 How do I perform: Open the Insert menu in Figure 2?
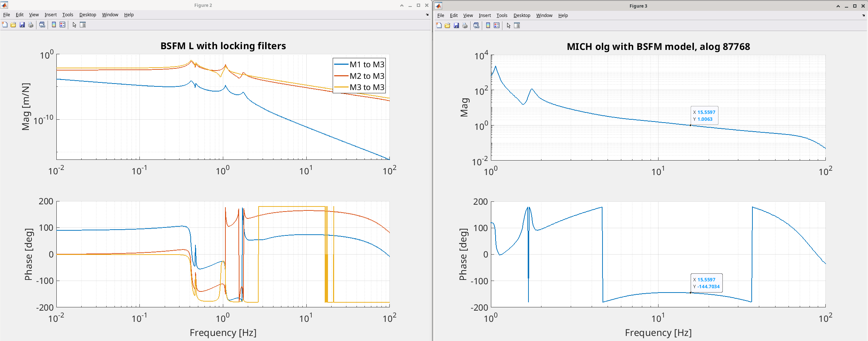point(51,15)
